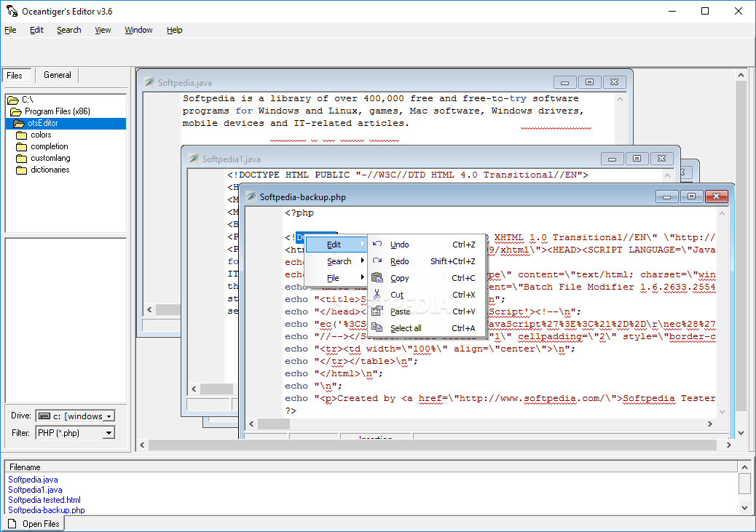Click Softpedia-backup.php horizontal scrollbar thumb
Image resolution: width=756 pixels, height=532 pixels.
click(x=274, y=424)
